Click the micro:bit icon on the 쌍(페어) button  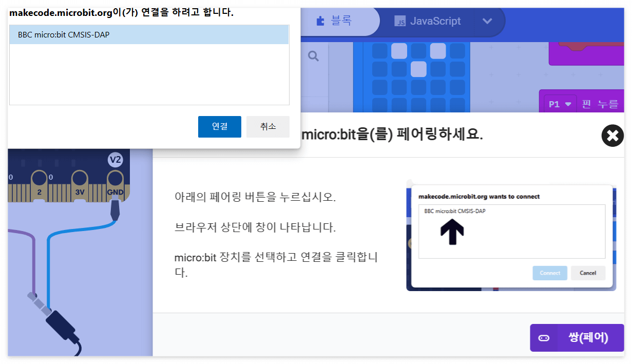544,338
